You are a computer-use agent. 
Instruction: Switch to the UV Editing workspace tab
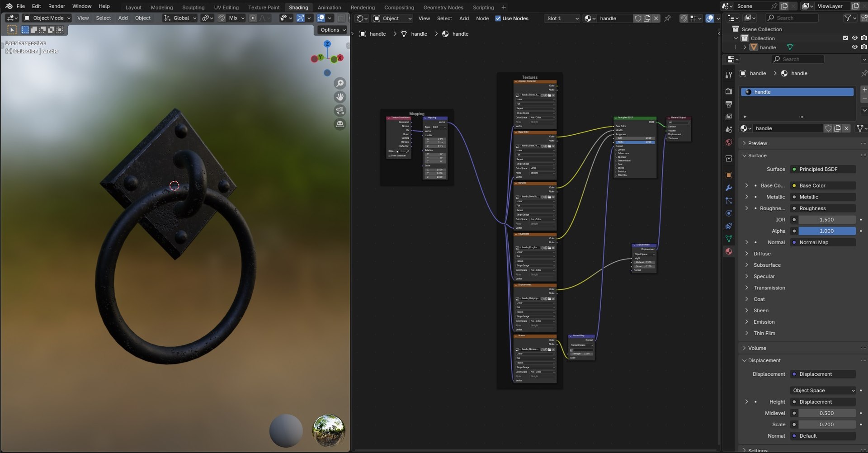pyautogui.click(x=226, y=7)
